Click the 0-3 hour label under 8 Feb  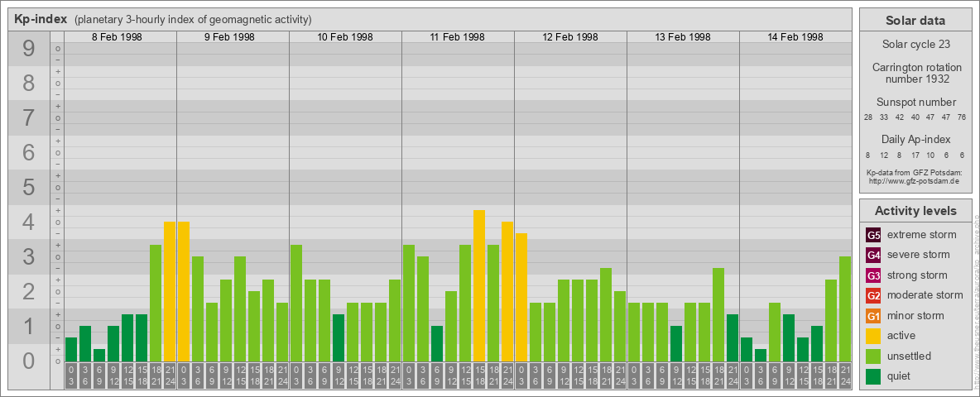click(71, 375)
